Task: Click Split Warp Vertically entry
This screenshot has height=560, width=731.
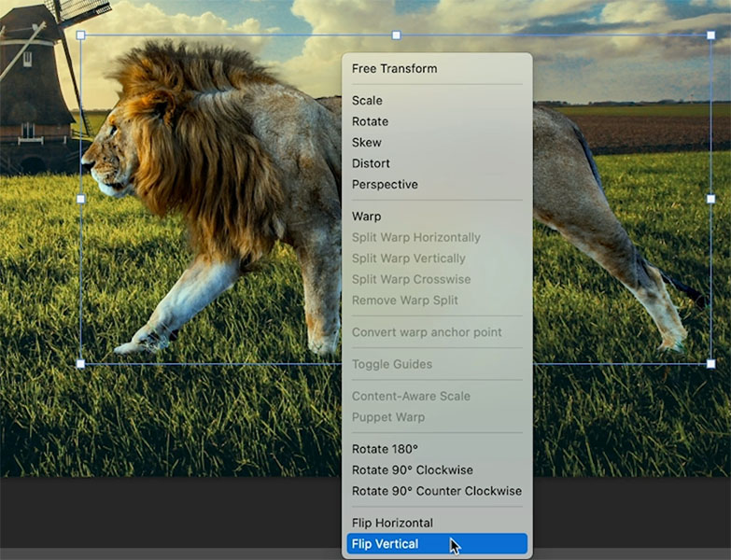Action: pyautogui.click(x=437, y=259)
